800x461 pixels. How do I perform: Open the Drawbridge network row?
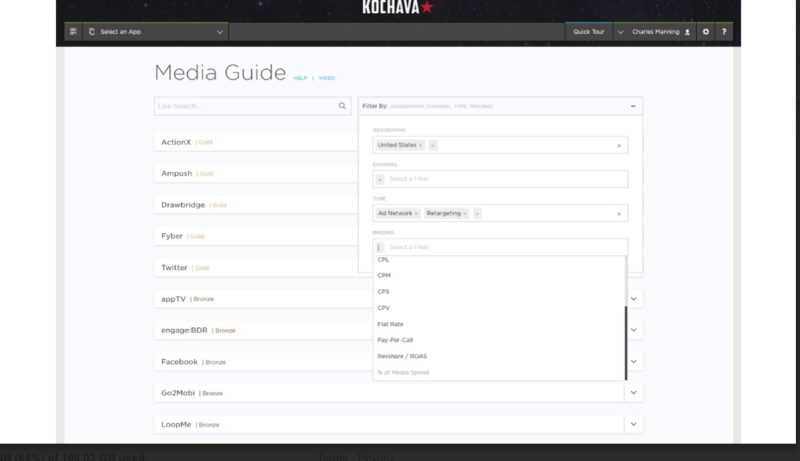click(x=256, y=205)
